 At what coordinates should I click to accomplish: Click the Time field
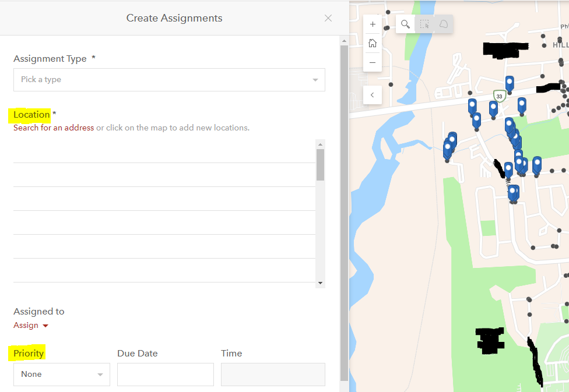point(272,375)
